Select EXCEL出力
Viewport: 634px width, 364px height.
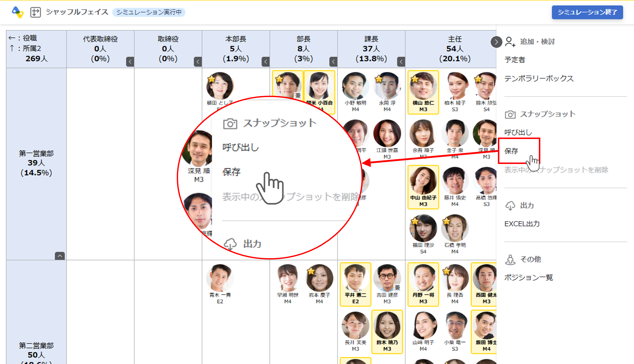pyautogui.click(x=522, y=224)
